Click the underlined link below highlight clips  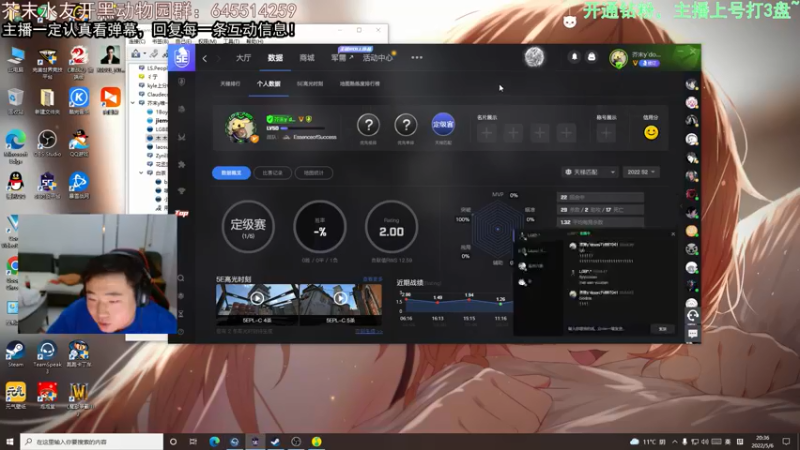tap(368, 332)
